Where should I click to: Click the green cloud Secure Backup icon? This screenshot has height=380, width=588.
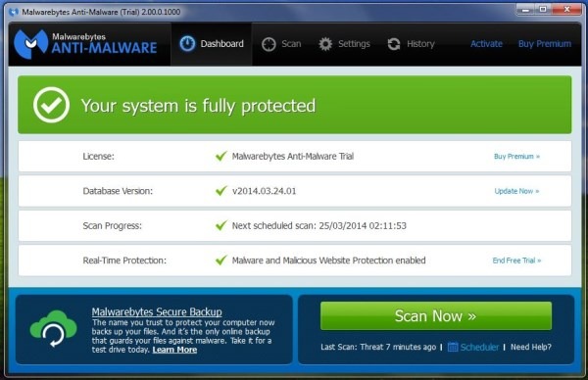pyautogui.click(x=53, y=329)
